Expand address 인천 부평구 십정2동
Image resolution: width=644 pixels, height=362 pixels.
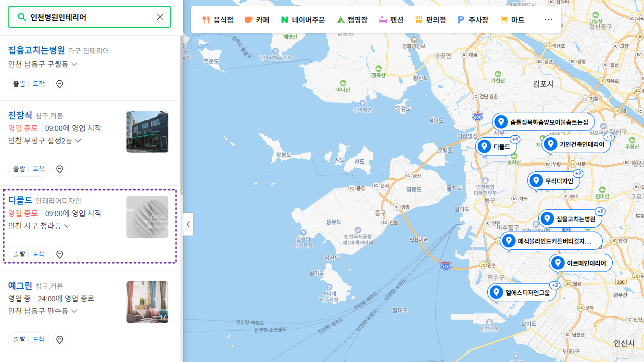[x=45, y=141]
